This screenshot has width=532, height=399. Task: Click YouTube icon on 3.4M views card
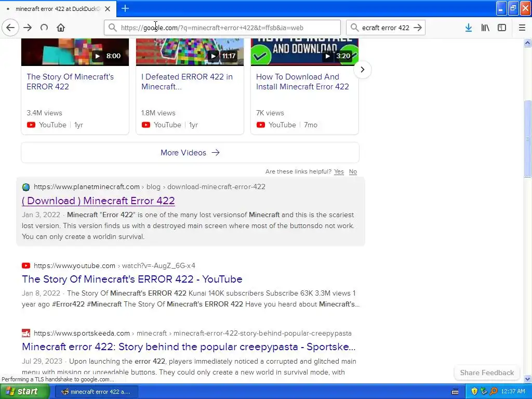[31, 125]
